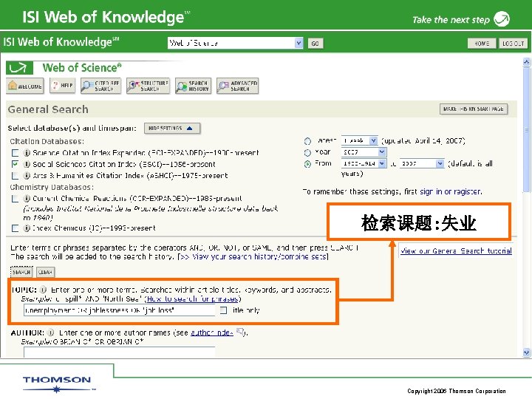The width and height of the screenshot is (532, 399).
Task: Click the info icon next to AUTHOR
Action: (50, 332)
